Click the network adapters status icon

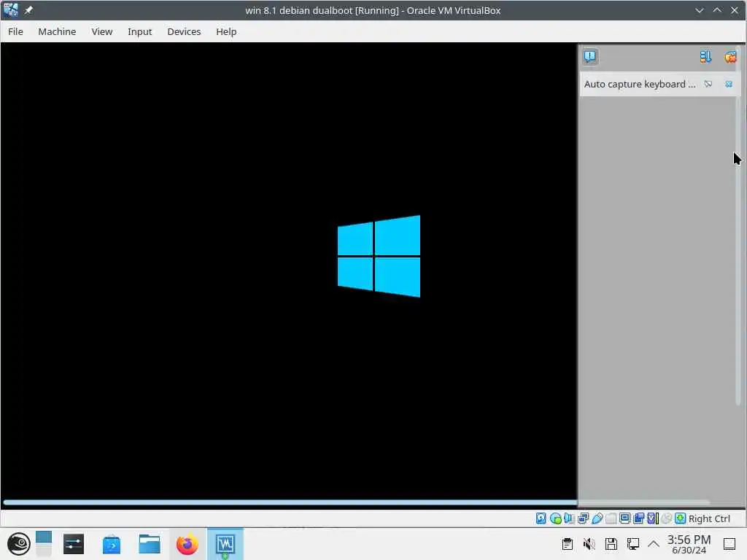(583, 518)
